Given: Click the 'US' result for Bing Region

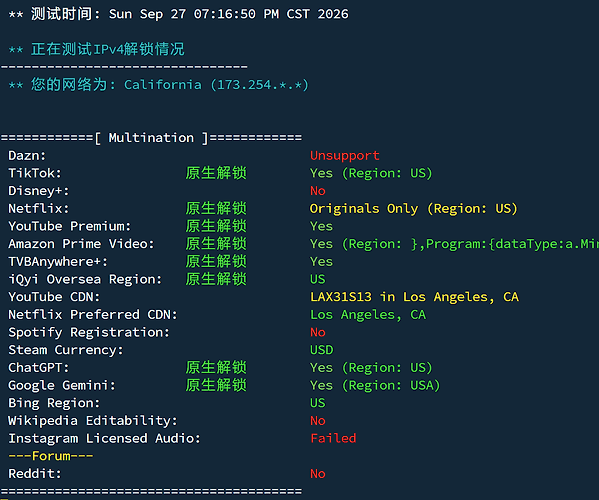Looking at the screenshot, I should 317,403.
